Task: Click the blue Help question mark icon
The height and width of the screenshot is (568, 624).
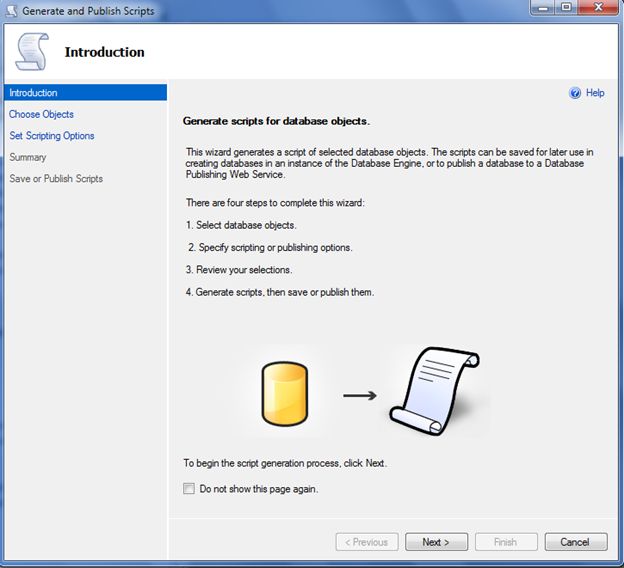Action: [575, 93]
